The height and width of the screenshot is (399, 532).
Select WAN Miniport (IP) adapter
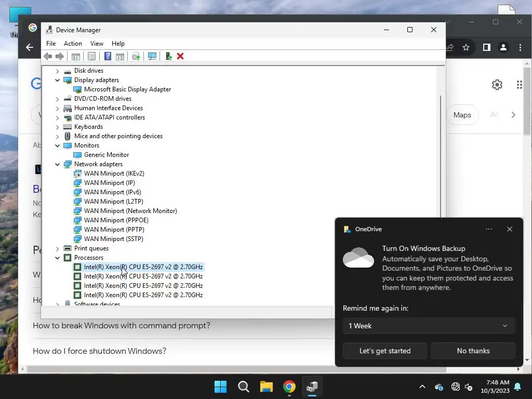(109, 183)
